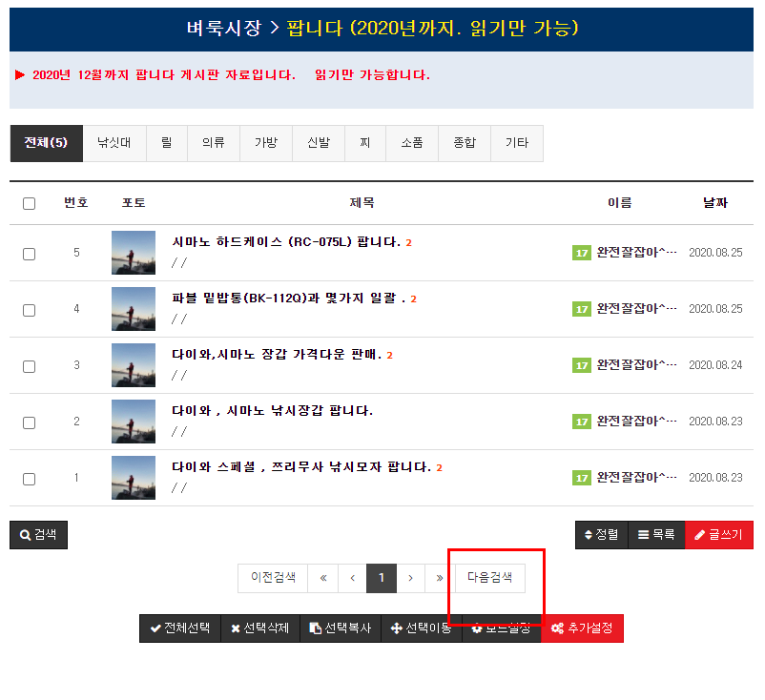Go to the last page double arrow
Viewport: 765px width, 700px height.
pyautogui.click(x=440, y=578)
